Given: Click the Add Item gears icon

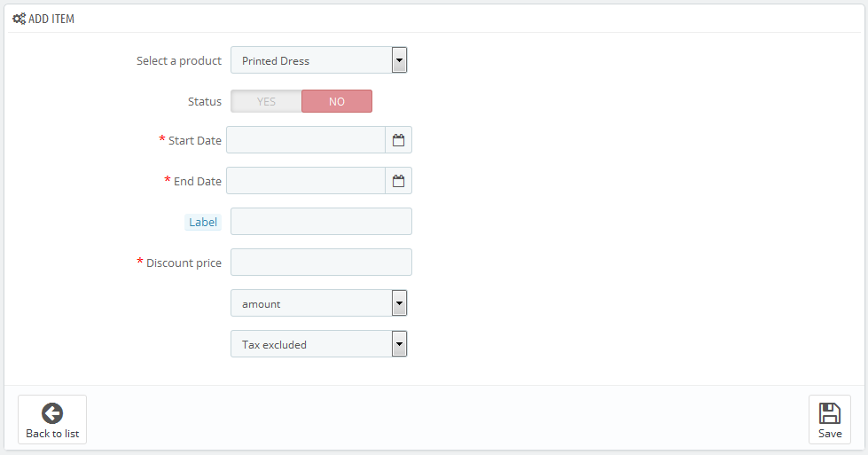Looking at the screenshot, I should click(x=19, y=19).
